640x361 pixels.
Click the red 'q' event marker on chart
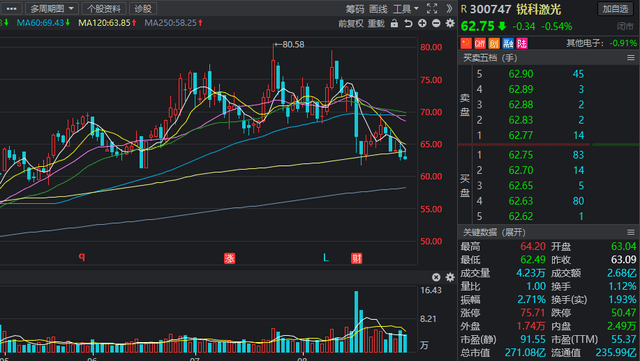point(82,256)
